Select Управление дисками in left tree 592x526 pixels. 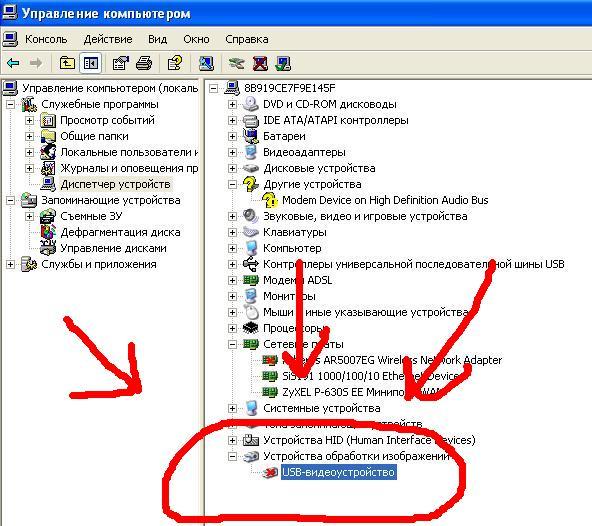113,248
